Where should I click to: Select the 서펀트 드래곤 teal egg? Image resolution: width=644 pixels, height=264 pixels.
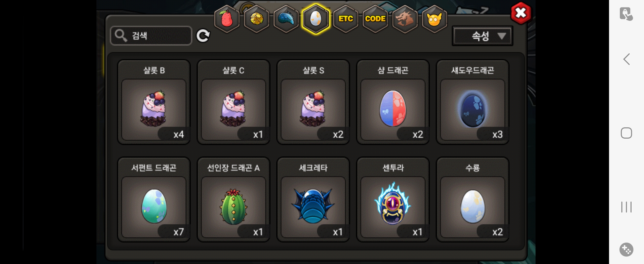[154, 199]
